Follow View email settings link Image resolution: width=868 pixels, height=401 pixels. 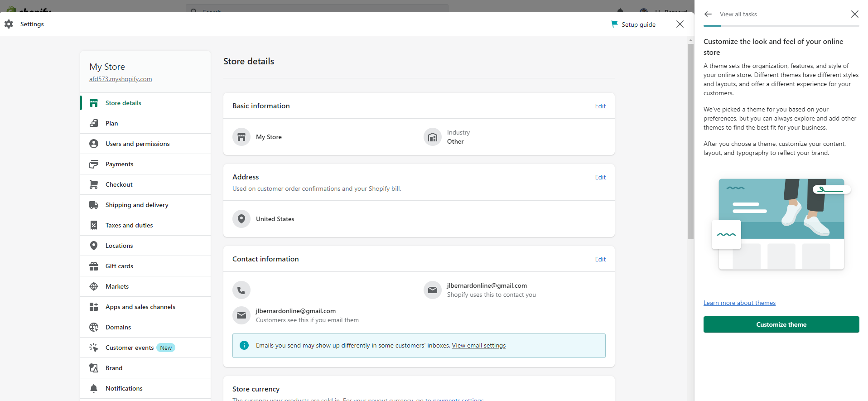[479, 345]
